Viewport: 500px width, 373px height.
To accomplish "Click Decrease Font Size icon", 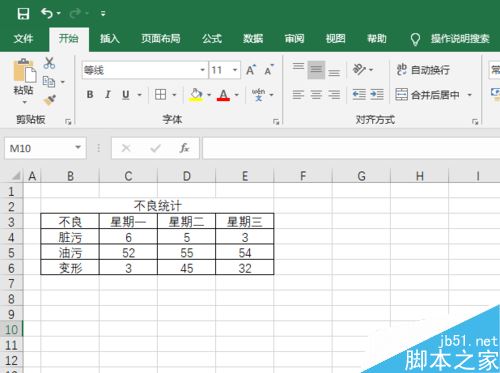I will pyautogui.click(x=269, y=70).
